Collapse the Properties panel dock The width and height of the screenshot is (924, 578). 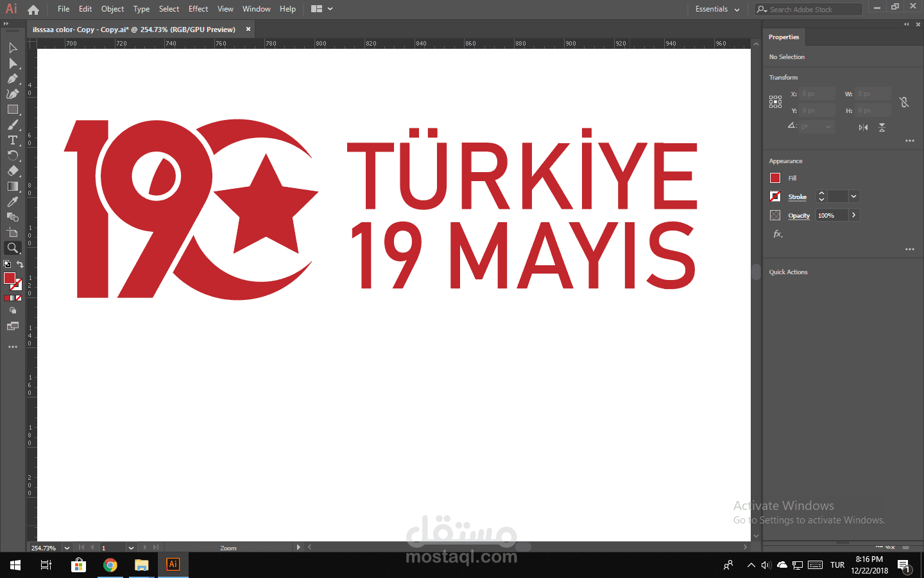pos(907,24)
